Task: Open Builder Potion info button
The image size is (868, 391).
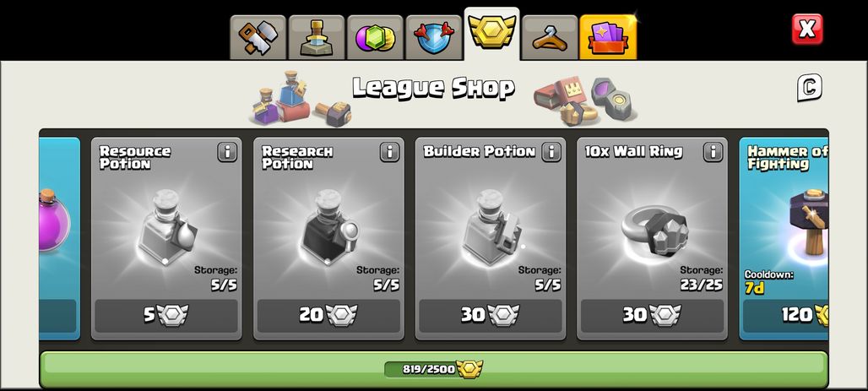Action: (x=551, y=152)
